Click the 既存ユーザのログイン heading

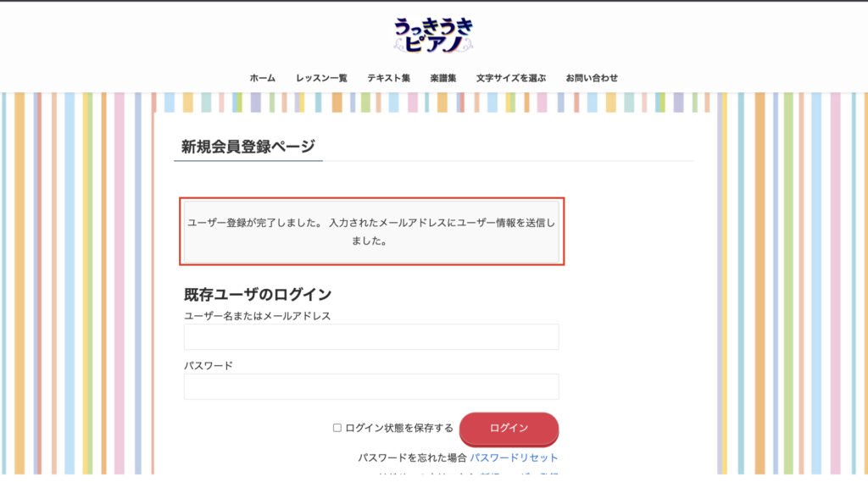point(258,295)
